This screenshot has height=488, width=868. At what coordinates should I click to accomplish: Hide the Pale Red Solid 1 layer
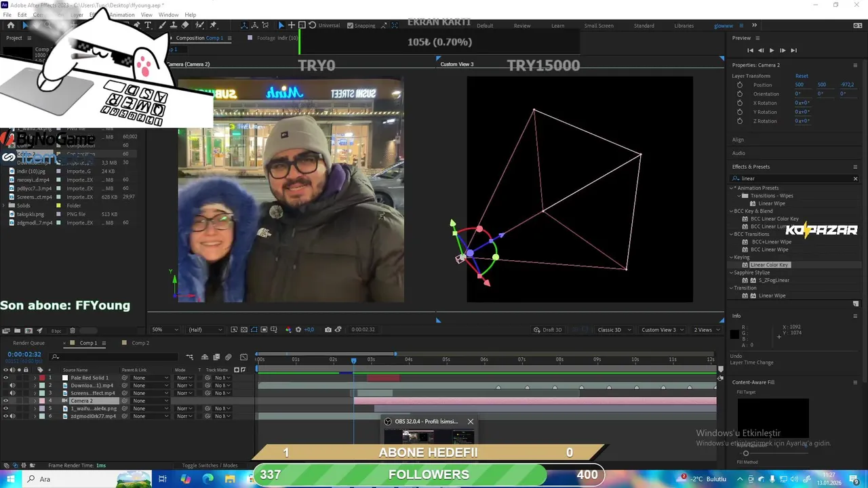5,378
